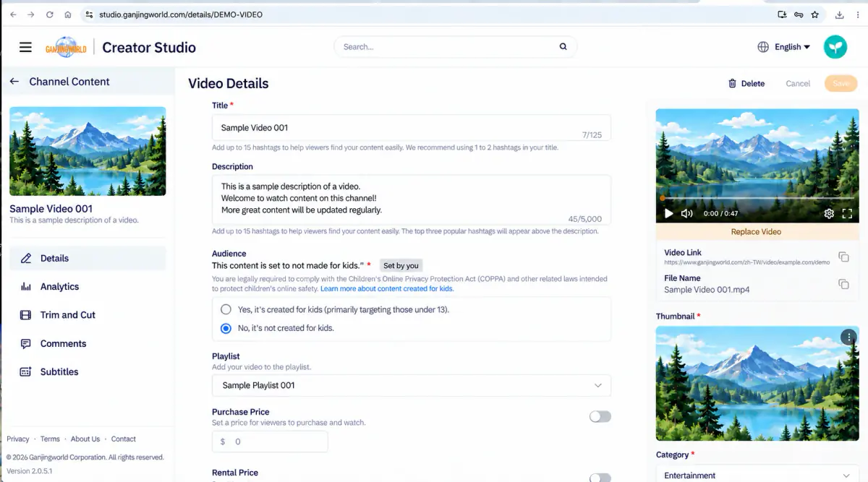This screenshot has width=868, height=482.
Task: Open thumbnail three-dot options menu
Action: 848,337
